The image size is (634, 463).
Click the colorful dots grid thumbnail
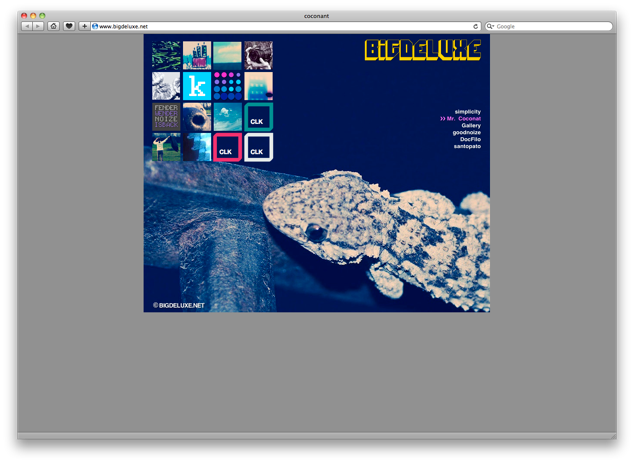tap(227, 86)
